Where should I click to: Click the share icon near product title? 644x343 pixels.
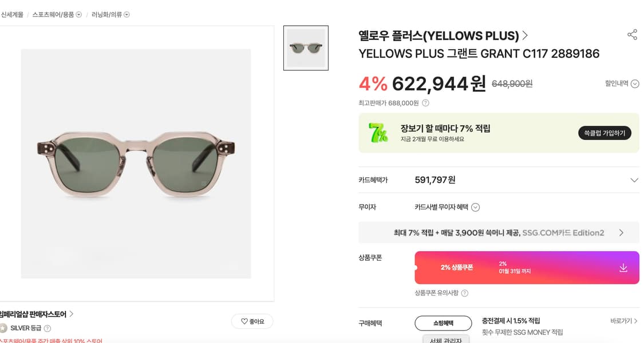632,35
